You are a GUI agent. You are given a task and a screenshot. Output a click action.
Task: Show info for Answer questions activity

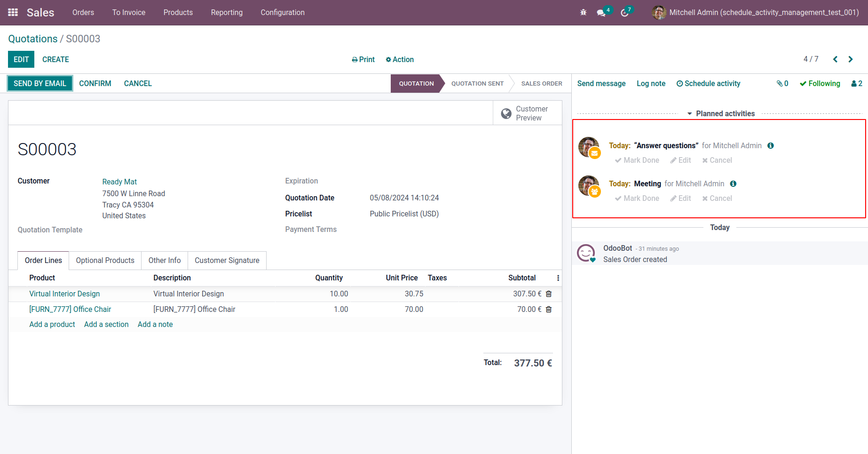[771, 145]
